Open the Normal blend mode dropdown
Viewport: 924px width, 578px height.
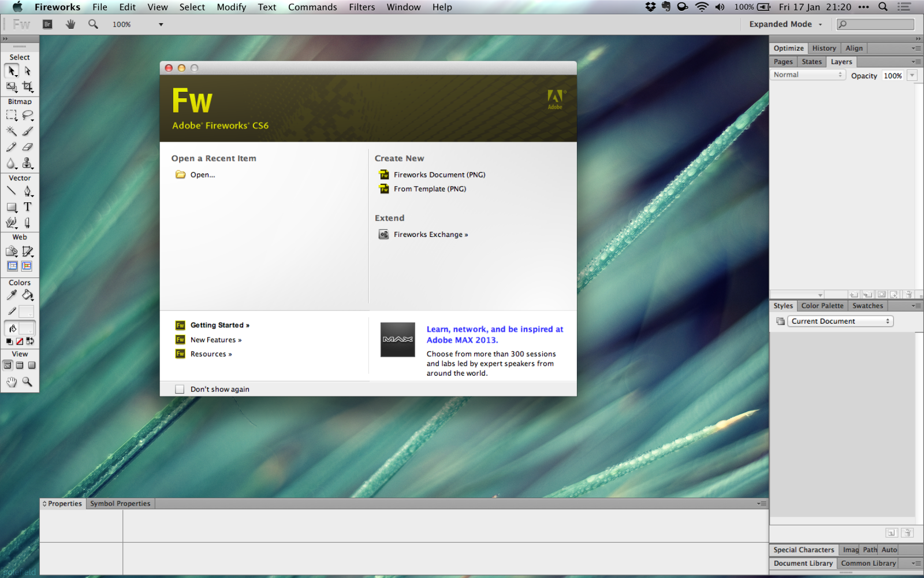coord(808,75)
